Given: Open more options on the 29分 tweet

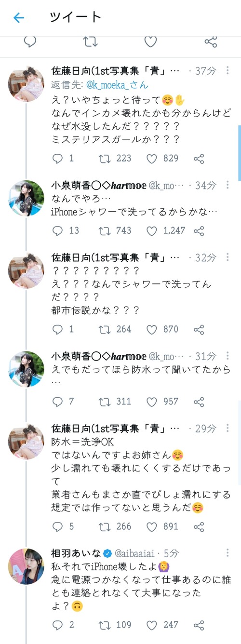Looking at the screenshot, I should point(228,427).
